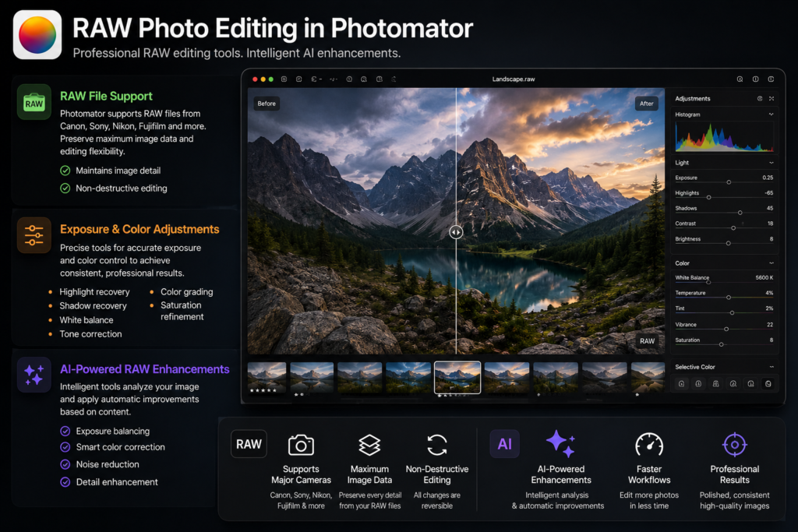Collapse the Color section chevron
The height and width of the screenshot is (532, 798).
click(772, 263)
